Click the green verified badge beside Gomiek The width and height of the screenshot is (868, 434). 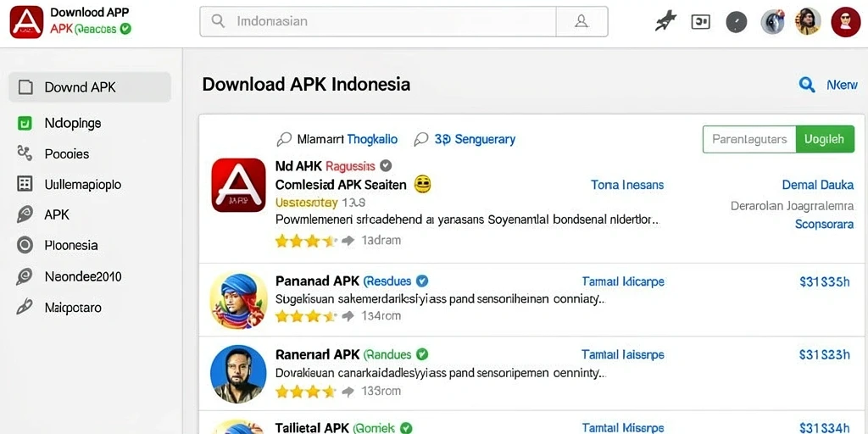[406, 428]
